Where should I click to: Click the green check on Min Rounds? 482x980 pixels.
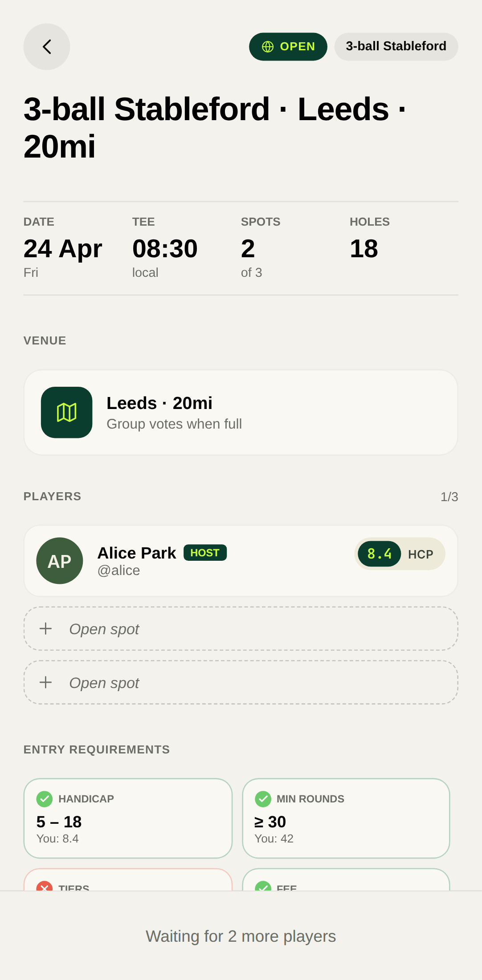(x=263, y=799)
